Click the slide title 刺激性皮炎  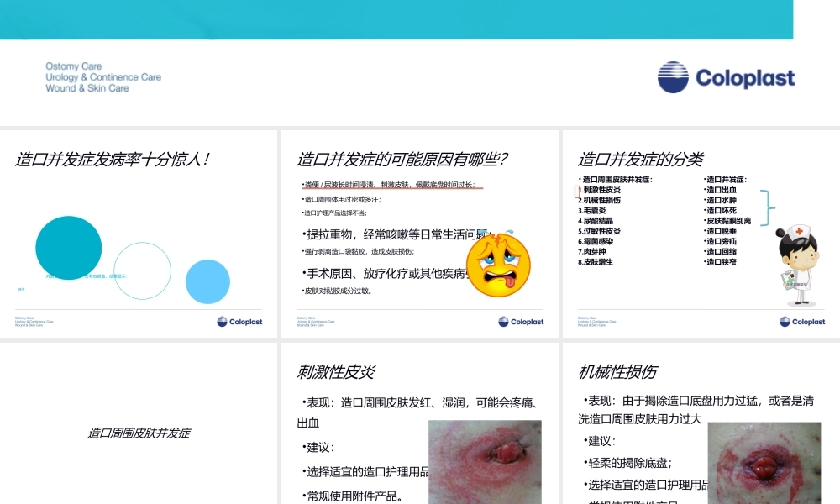coord(337,372)
